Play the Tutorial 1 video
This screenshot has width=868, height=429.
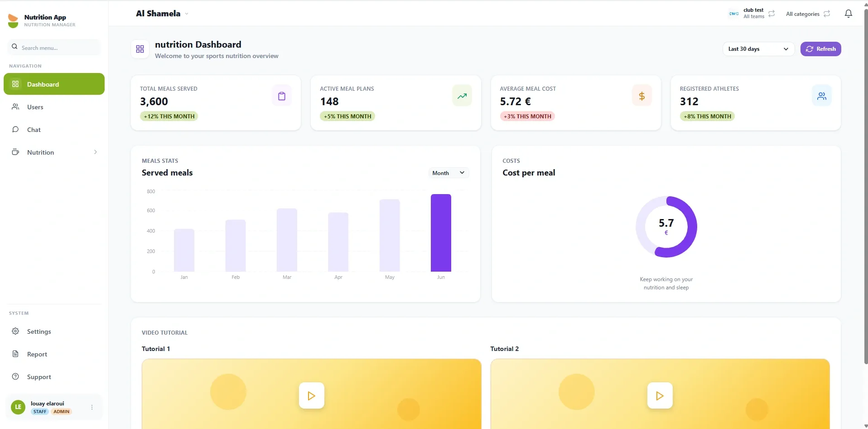point(311,395)
